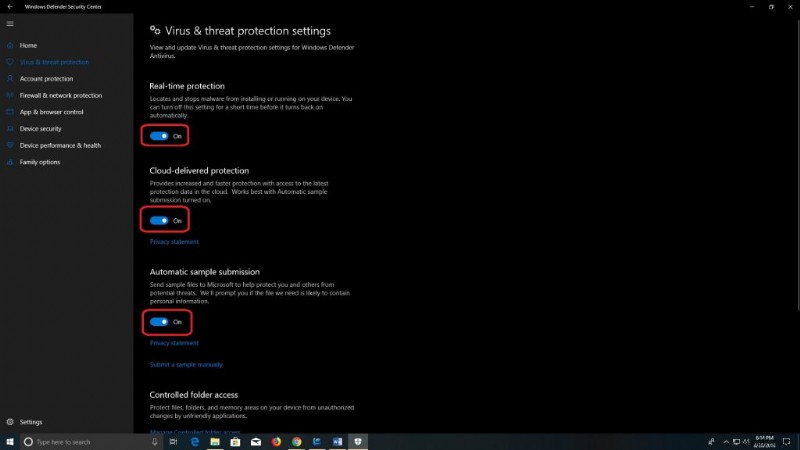
Task: Click Manage Controlled folder access link
Action: pyautogui.click(x=194, y=432)
